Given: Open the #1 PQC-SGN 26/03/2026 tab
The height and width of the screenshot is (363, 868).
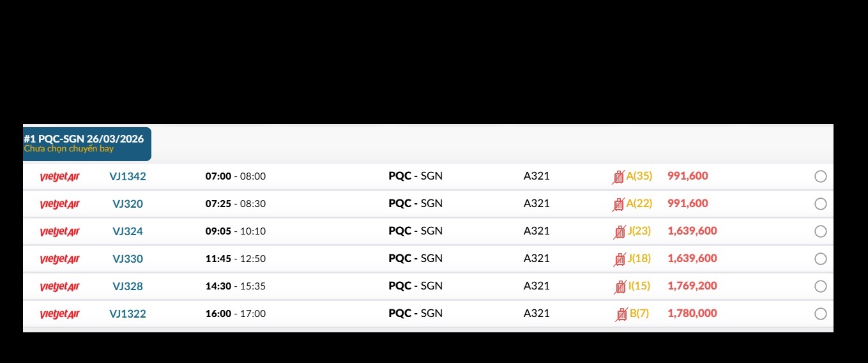Looking at the screenshot, I should coord(87,143).
